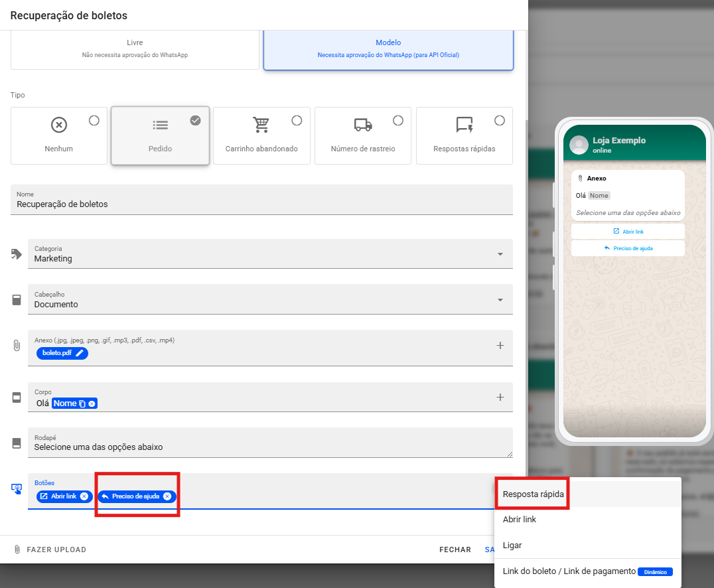Delete the Nome variable from Corpo
This screenshot has height=588, width=714.
[92, 404]
